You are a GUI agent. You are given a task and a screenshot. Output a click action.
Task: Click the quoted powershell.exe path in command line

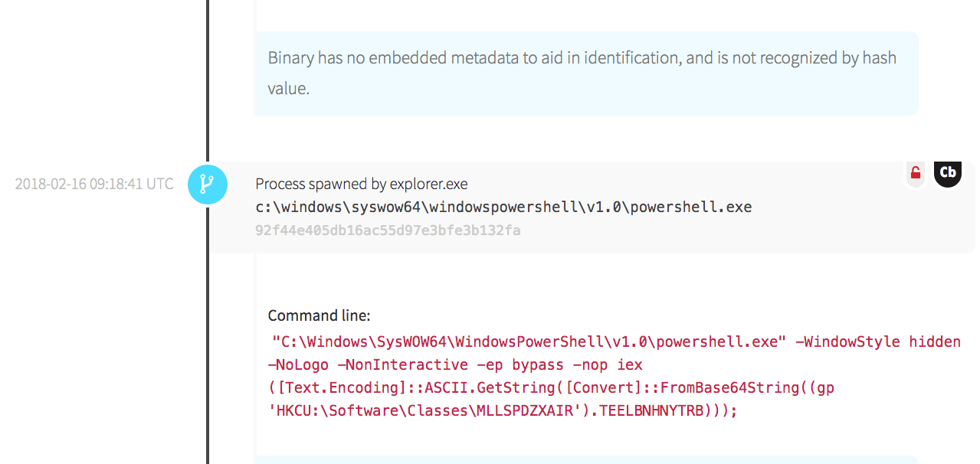click(x=529, y=341)
